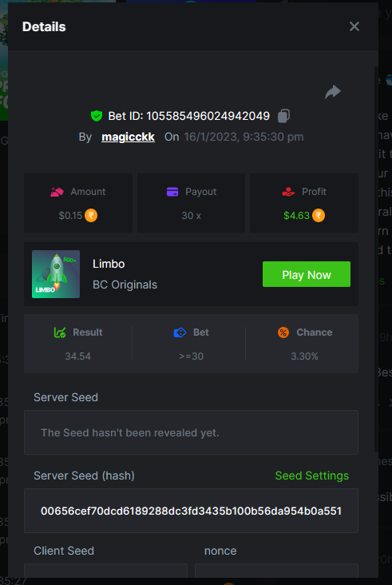
Task: Click the blue Bet ticket icon
Action: [180, 332]
